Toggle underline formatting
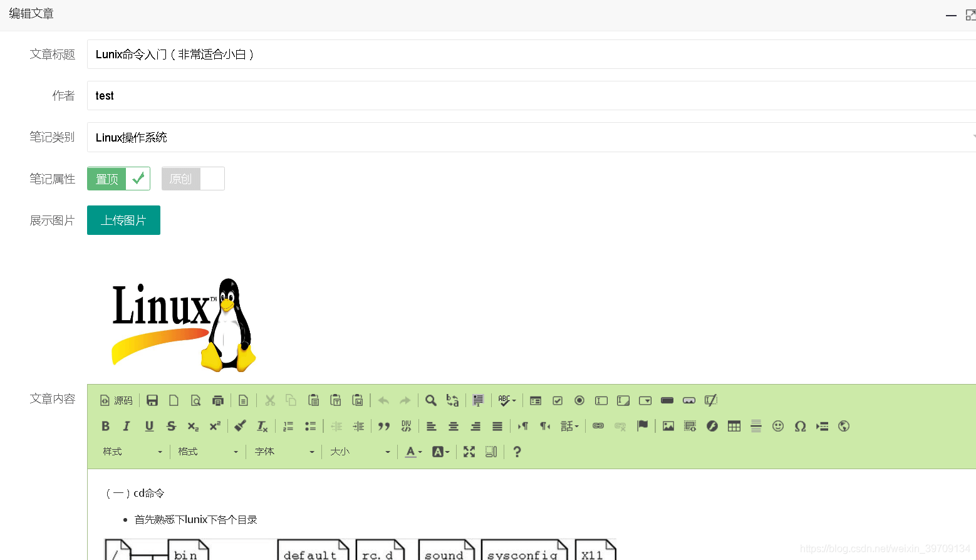 point(149,426)
